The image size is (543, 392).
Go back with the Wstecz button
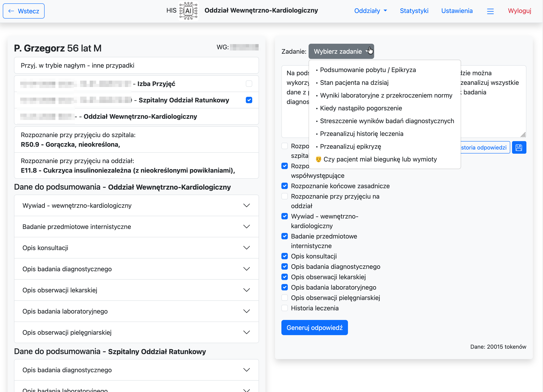pyautogui.click(x=23, y=11)
